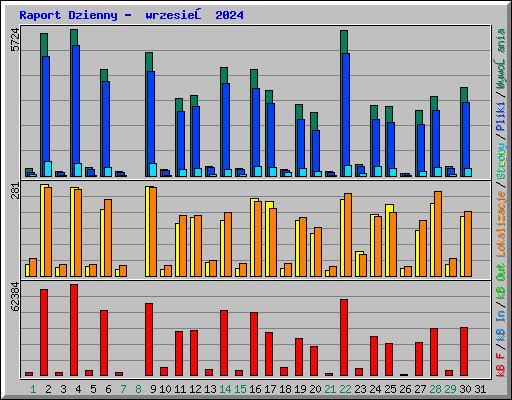Click the 281 axis value label
Viewport: 512px width, 400px height.
click(x=15, y=190)
